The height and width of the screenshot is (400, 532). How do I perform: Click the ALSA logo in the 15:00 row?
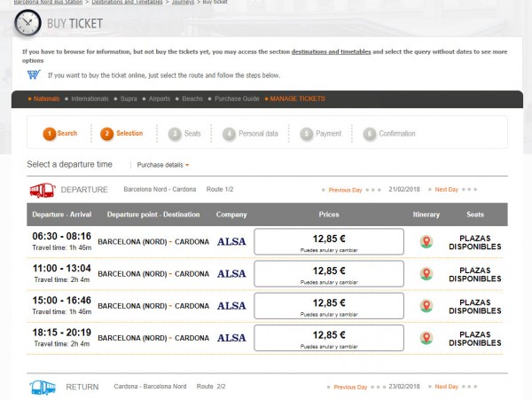coord(231,306)
